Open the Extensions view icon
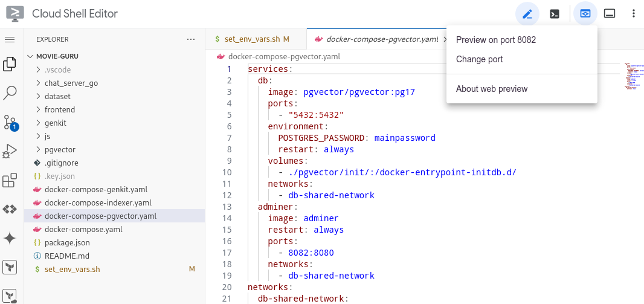644x304 pixels. point(10,180)
